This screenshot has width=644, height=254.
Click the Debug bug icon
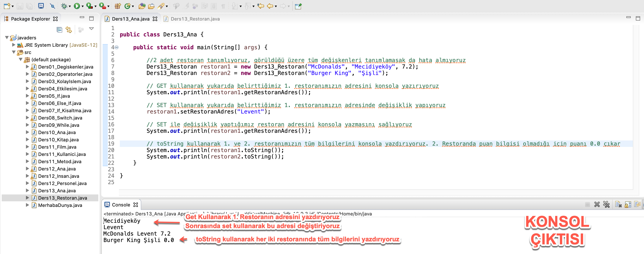pos(64,6)
